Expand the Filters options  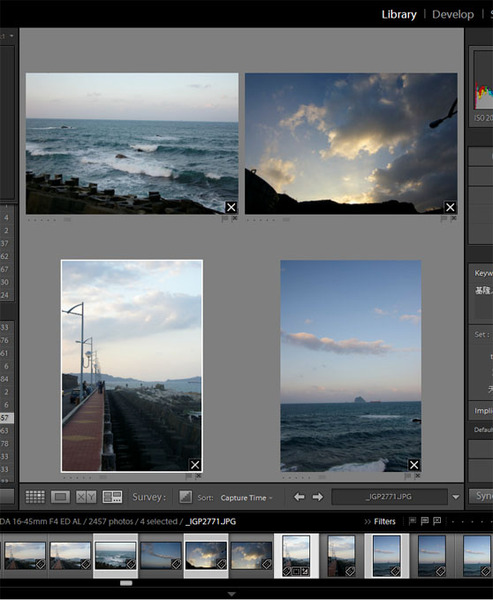(x=380, y=522)
